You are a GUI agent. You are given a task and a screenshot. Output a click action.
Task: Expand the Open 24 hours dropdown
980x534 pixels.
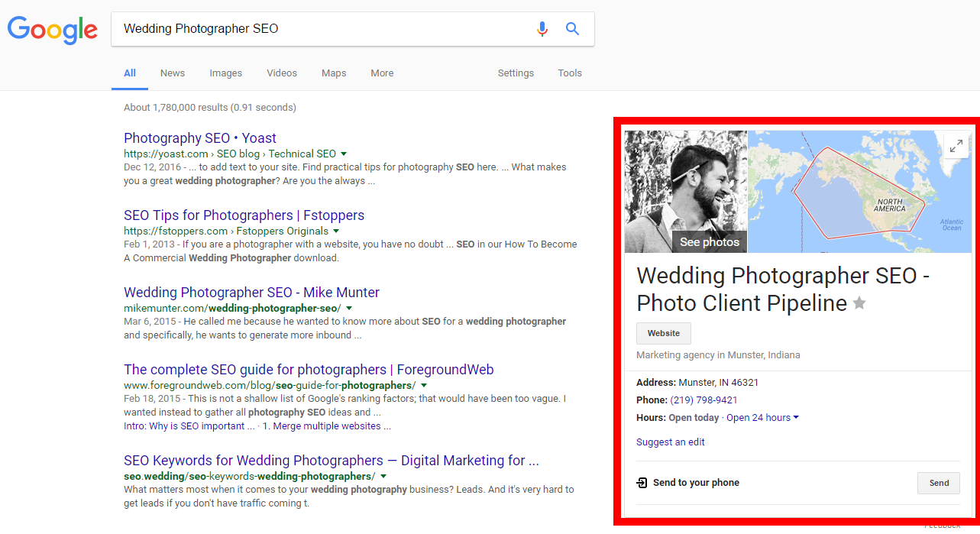pos(762,418)
